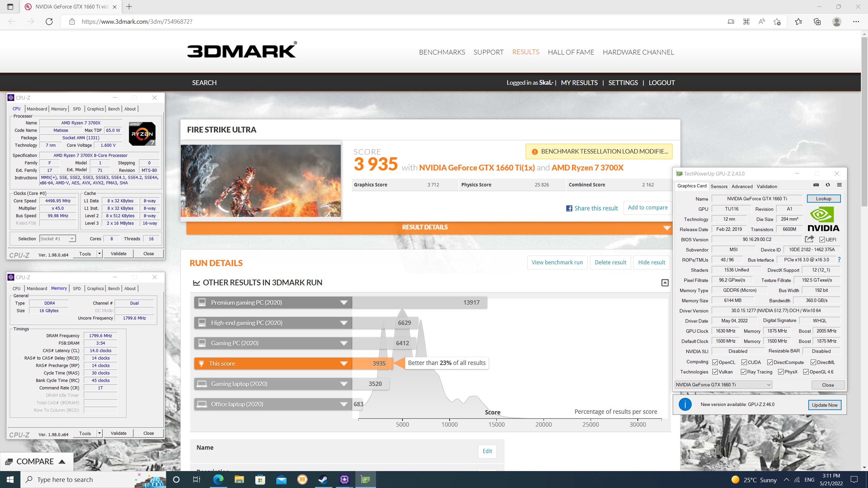Viewport: 868px width, 488px height.
Task: Open Steam from taskbar
Action: (323, 480)
